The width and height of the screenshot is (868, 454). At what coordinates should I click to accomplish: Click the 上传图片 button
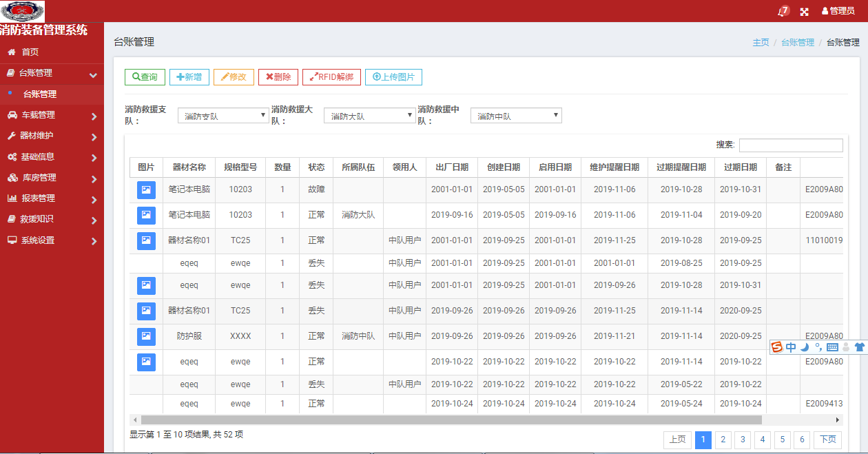[393, 77]
